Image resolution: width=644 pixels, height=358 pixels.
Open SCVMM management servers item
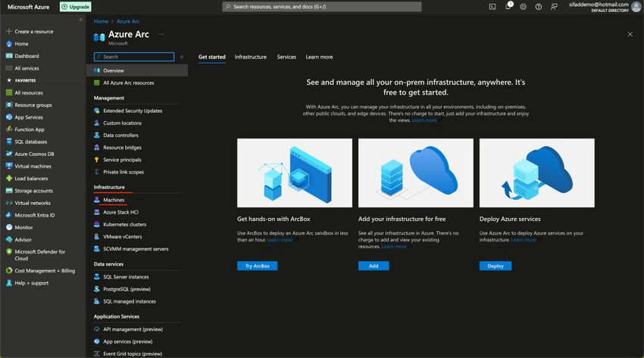(x=137, y=249)
